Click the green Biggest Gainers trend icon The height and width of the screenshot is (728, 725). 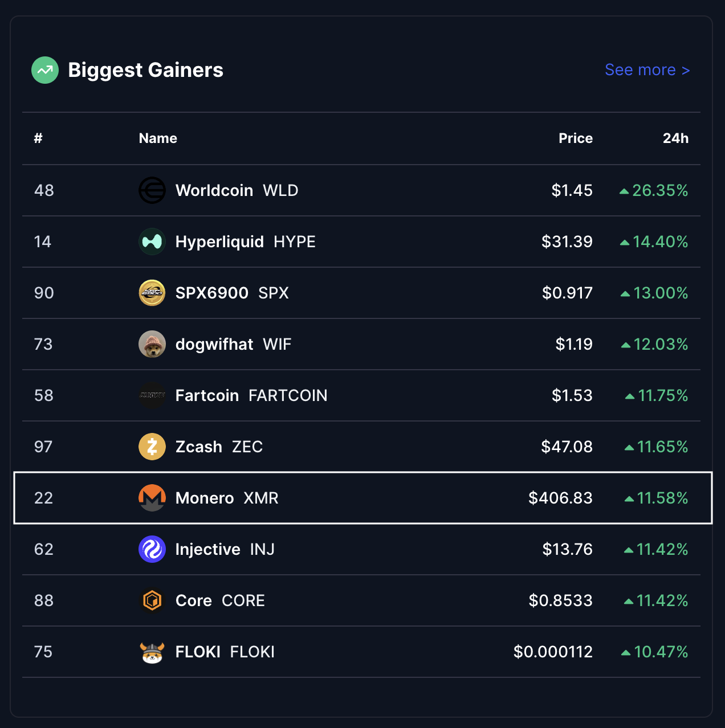click(45, 70)
